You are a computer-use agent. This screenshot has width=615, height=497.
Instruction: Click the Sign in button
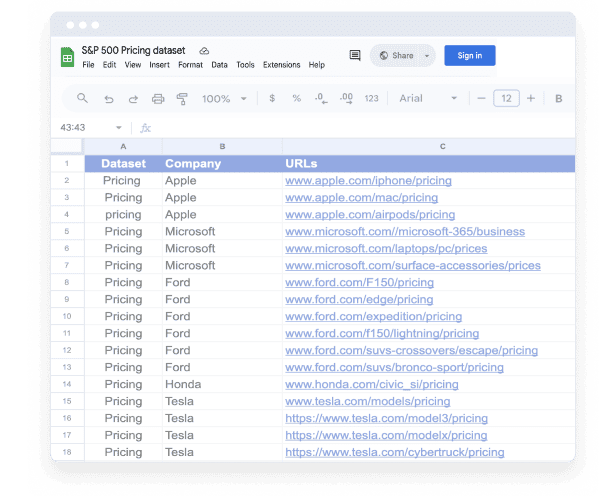[x=469, y=56]
